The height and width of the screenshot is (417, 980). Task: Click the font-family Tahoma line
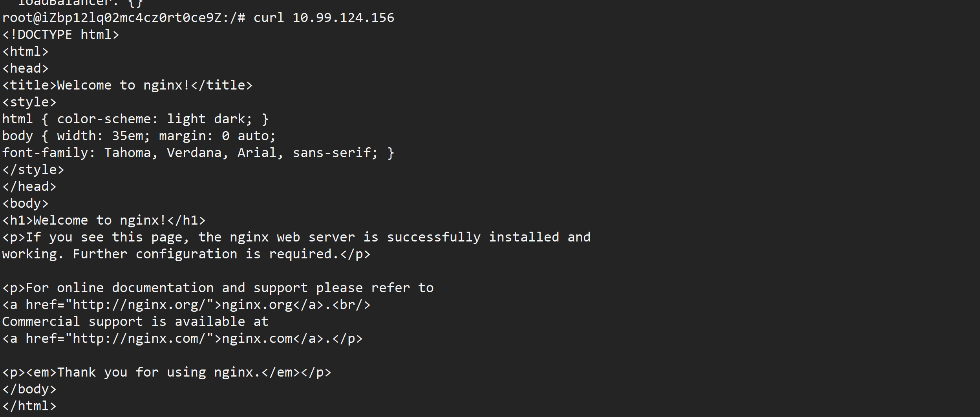coord(198,153)
